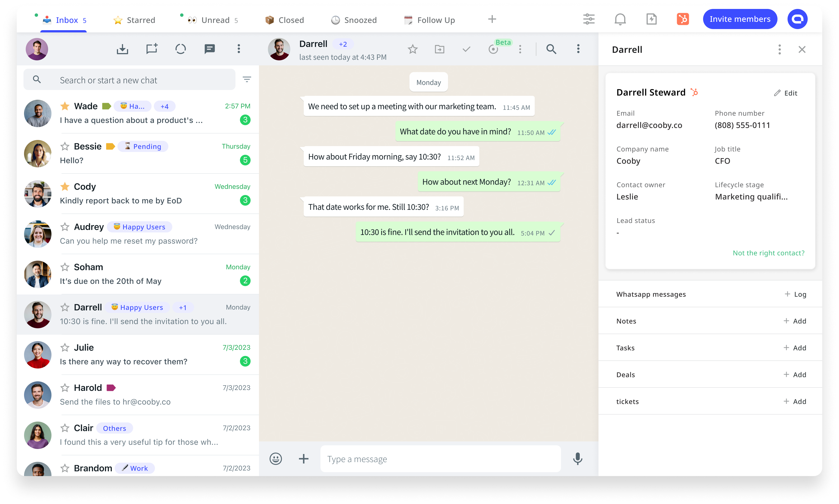The image size is (839, 504).
Task: Open the notifications bell
Action: [x=620, y=19]
